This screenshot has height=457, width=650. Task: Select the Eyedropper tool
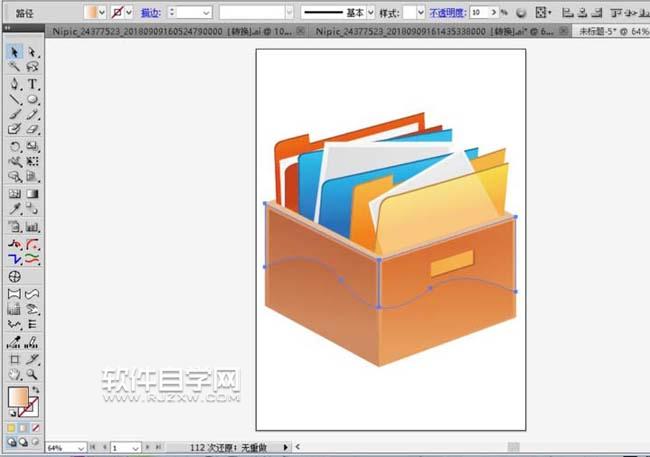(14, 209)
